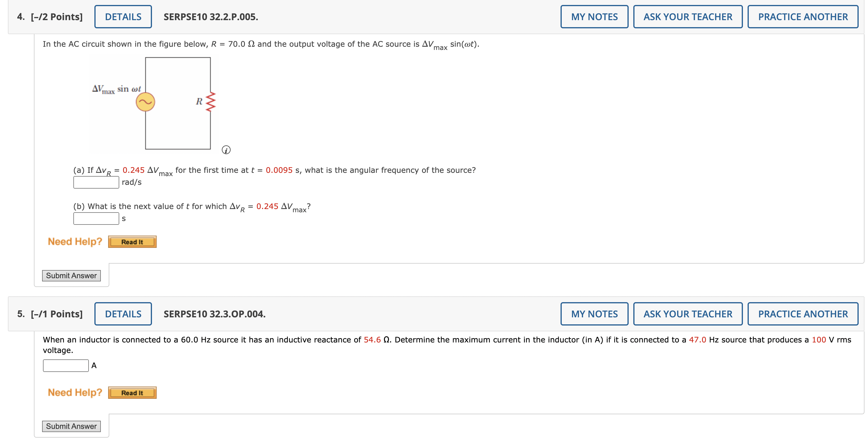Open Read It help for problem 5
868x442 pixels.
[x=132, y=392]
